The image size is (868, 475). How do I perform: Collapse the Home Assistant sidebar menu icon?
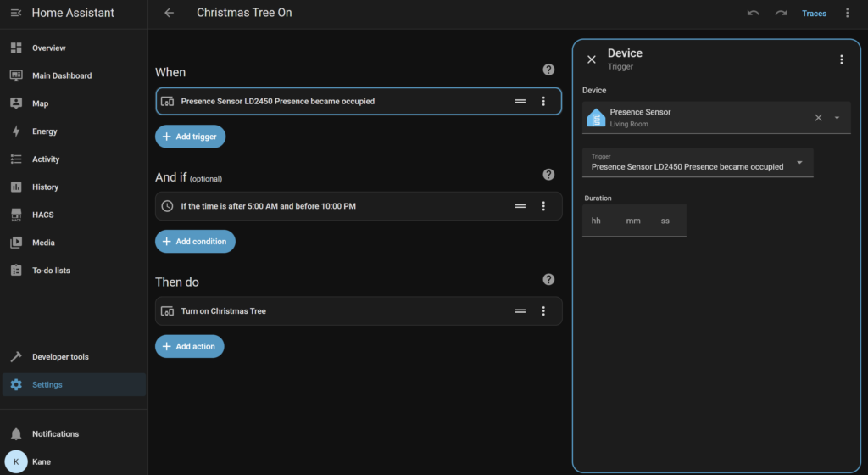click(x=15, y=14)
